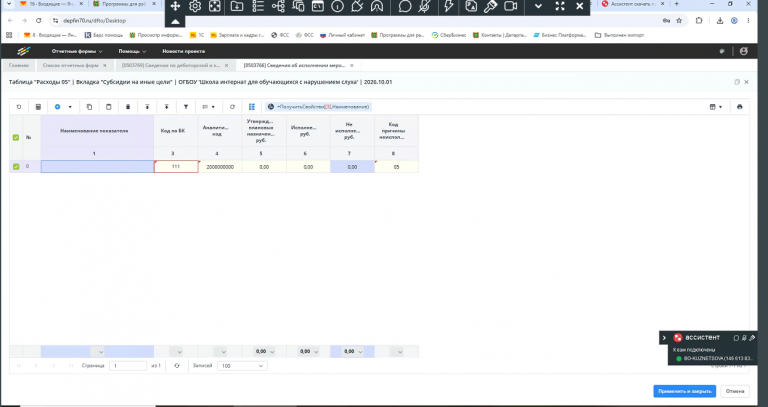The width and height of the screenshot is (768, 407).
Task: Click the gear settings icon in remote toolbar
Action: click(195, 6)
